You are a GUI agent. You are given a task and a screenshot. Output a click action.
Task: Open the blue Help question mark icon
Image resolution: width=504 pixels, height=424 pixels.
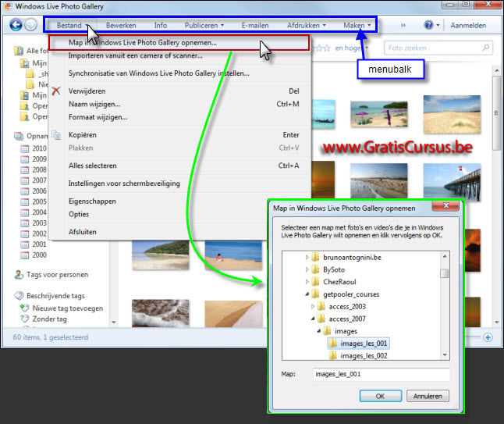428,25
